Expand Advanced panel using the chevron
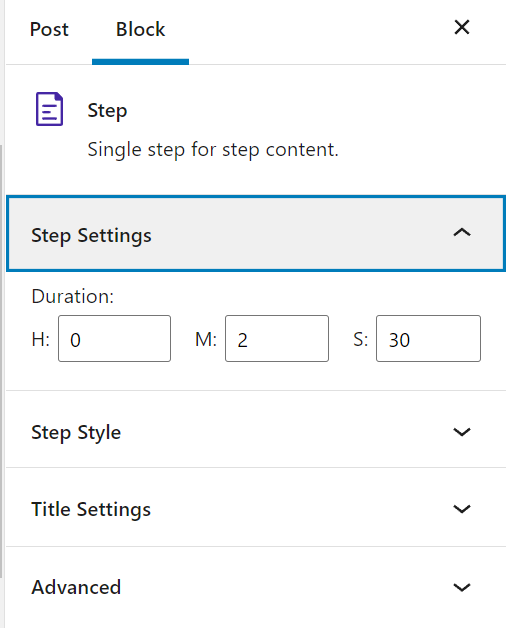The image size is (512, 628). coord(462,587)
